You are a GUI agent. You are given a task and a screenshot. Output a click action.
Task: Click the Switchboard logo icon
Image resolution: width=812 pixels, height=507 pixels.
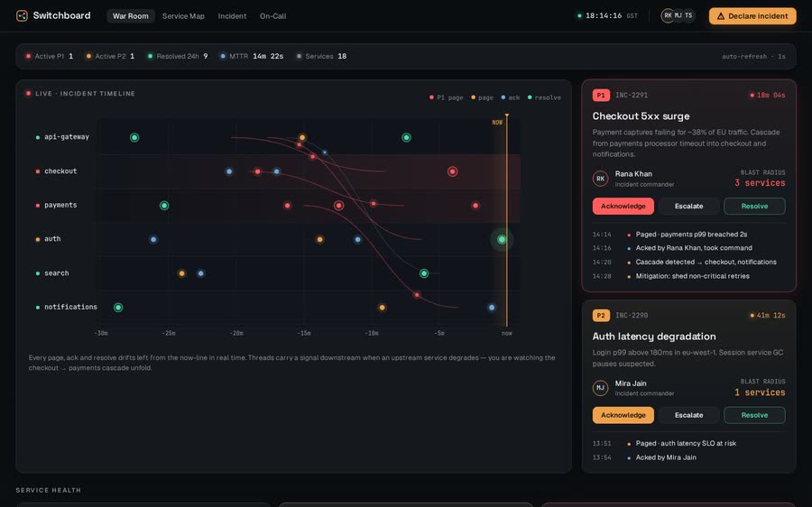[22, 16]
